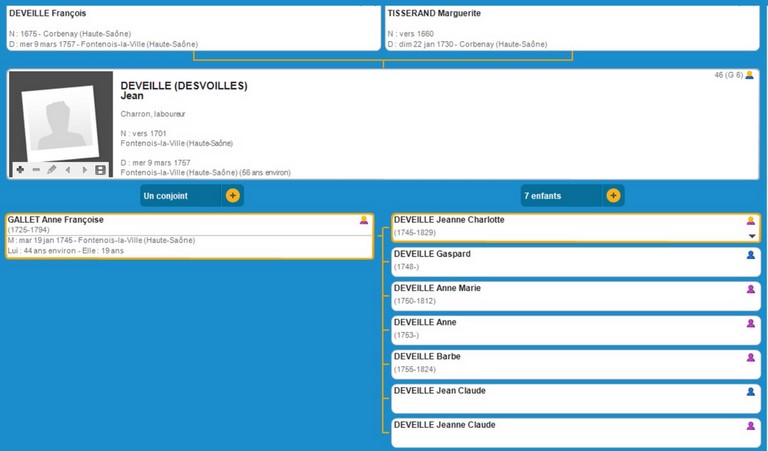768x451 pixels.
Task: Open the media gallery film icon
Action: 100,170
